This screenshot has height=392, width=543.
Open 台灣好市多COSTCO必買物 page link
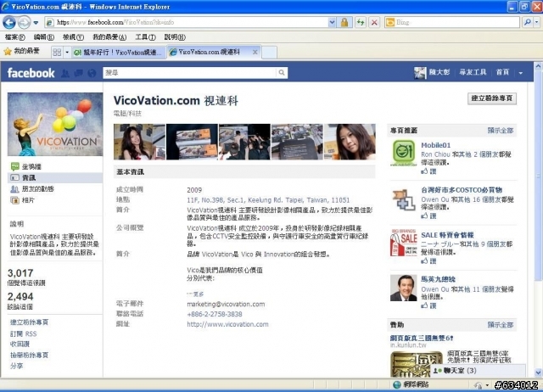pos(462,190)
